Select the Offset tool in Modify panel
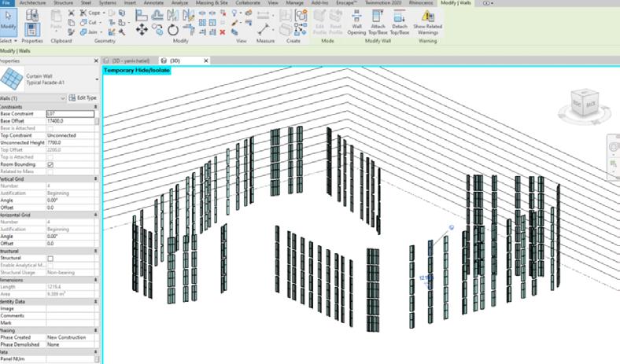 157,16
